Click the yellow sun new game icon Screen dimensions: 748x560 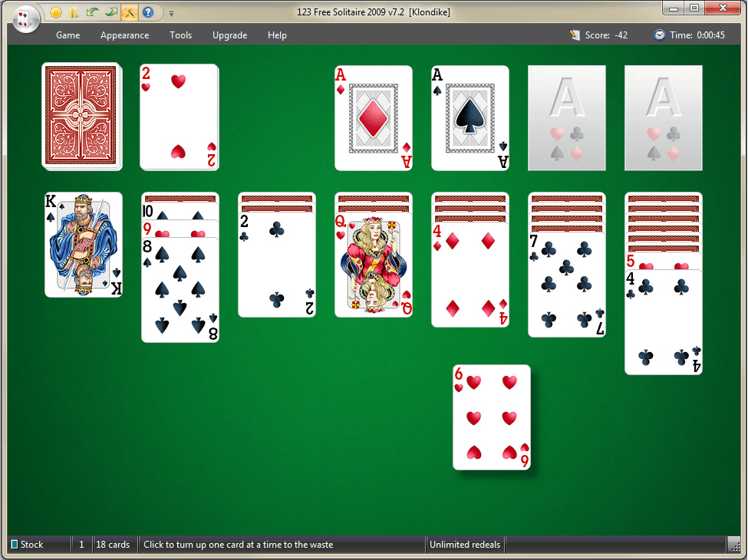tap(56, 12)
